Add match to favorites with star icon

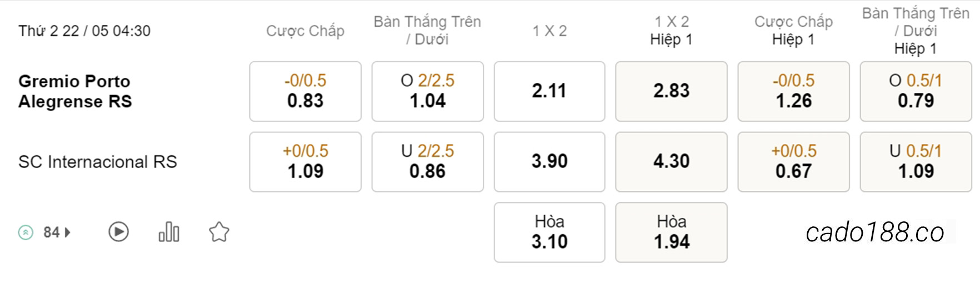[219, 232]
